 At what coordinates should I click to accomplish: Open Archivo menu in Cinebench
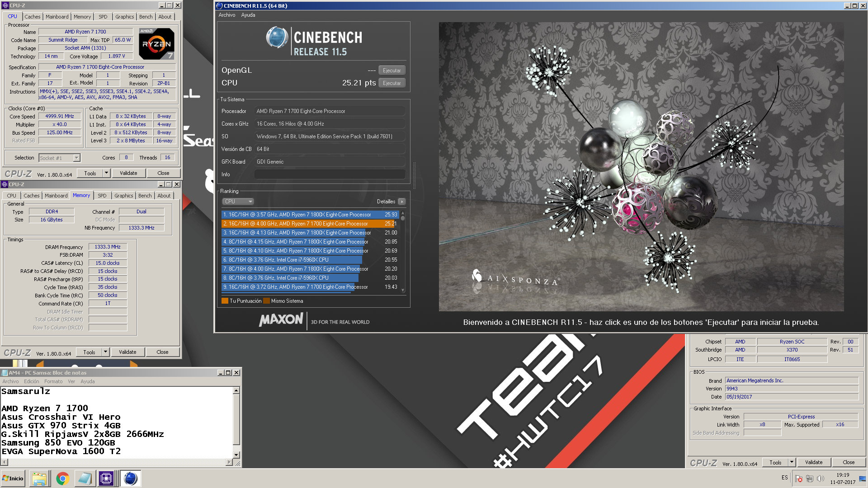click(x=227, y=15)
